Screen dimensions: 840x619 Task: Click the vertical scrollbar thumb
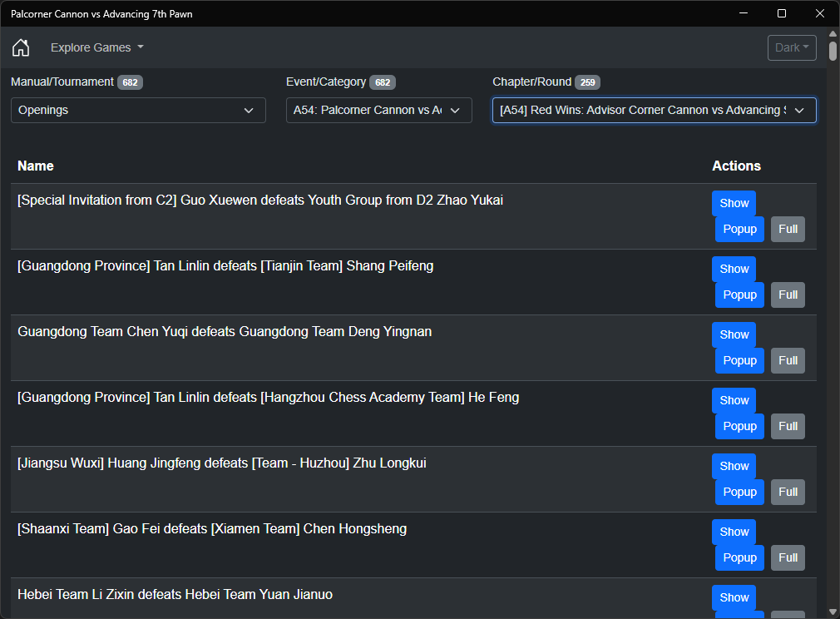point(833,50)
